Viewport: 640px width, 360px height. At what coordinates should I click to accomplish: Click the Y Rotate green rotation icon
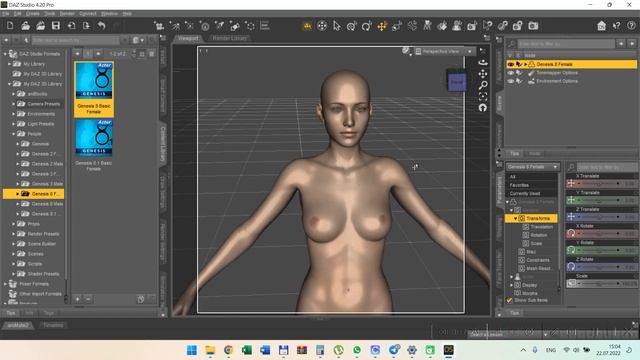pyautogui.click(x=571, y=250)
